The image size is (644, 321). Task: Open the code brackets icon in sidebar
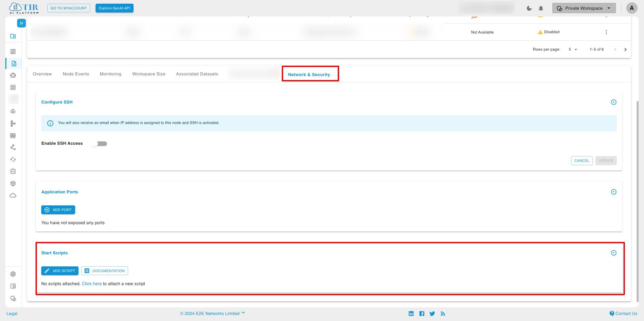click(13, 172)
